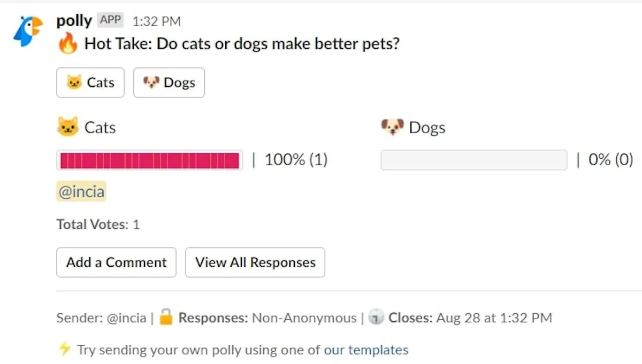Click the empty Dogs progress bar

coord(473,160)
